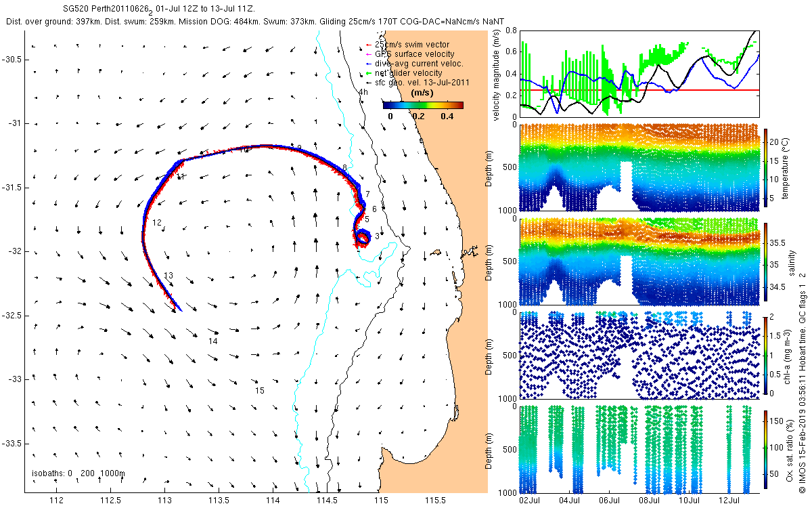Click the 'isobaths: 0 200 1000m' note
This screenshot has width=812, height=508.
pyautogui.click(x=78, y=473)
